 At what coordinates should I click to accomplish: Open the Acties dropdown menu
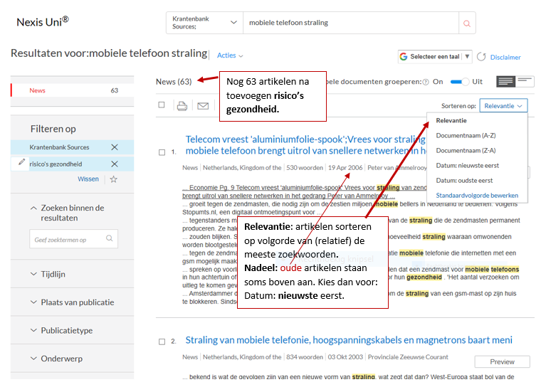click(x=230, y=55)
